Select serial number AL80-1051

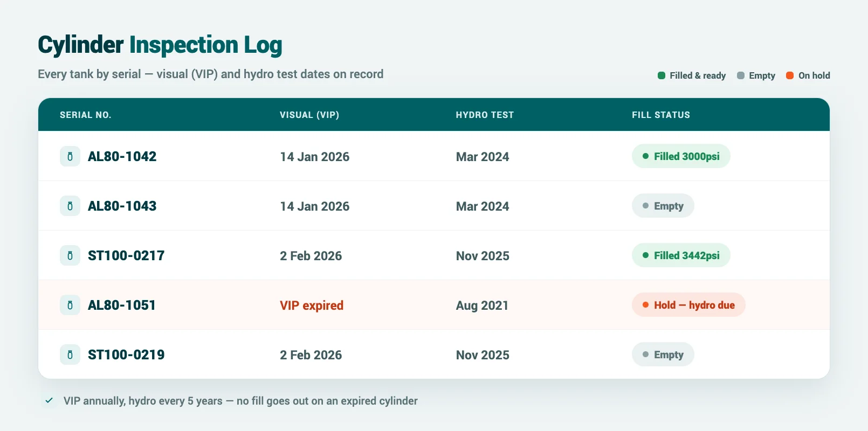point(122,305)
